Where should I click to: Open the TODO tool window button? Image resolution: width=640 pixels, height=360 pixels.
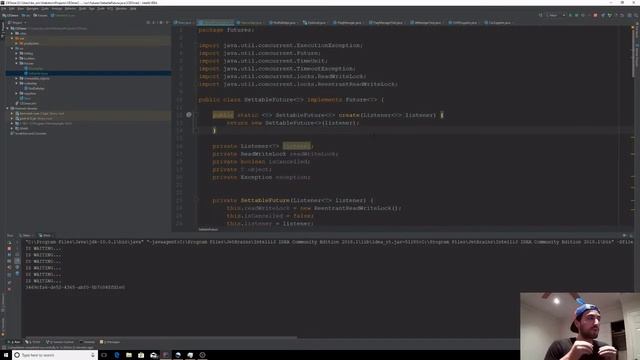(x=33, y=342)
